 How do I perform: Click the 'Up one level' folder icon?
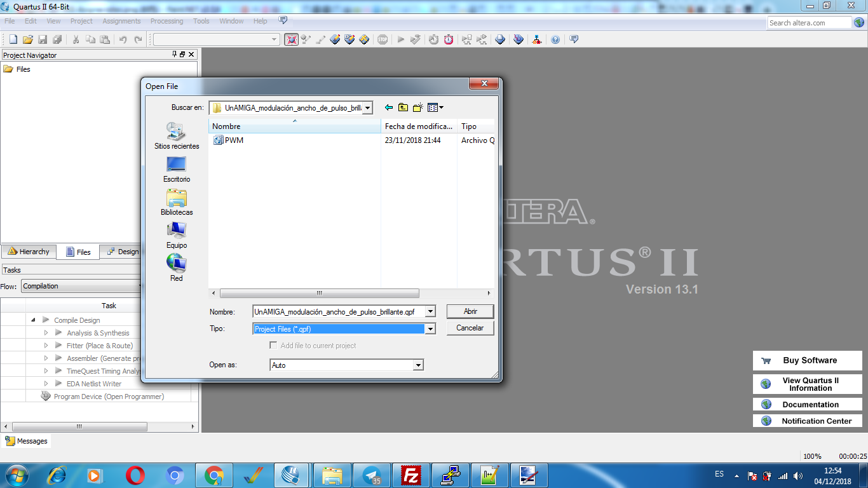pyautogui.click(x=403, y=107)
